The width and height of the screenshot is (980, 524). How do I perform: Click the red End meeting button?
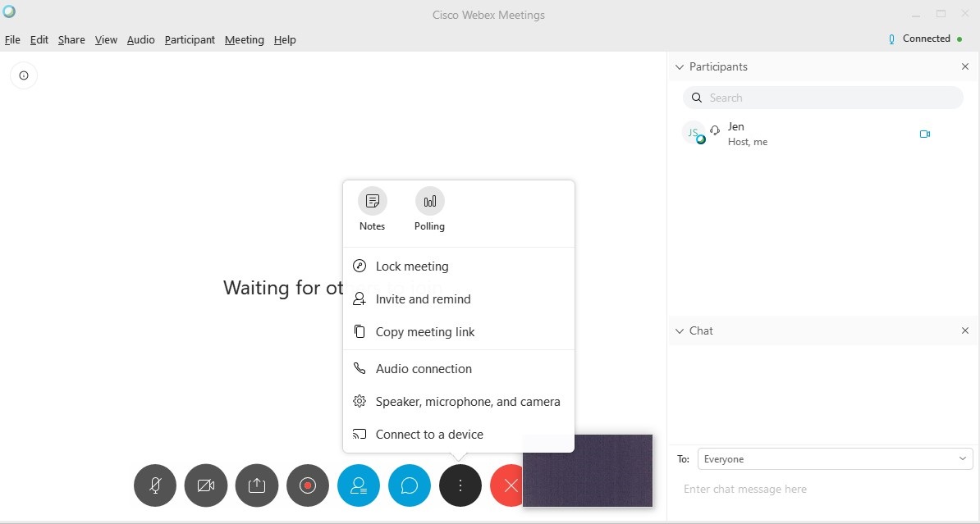(x=508, y=485)
